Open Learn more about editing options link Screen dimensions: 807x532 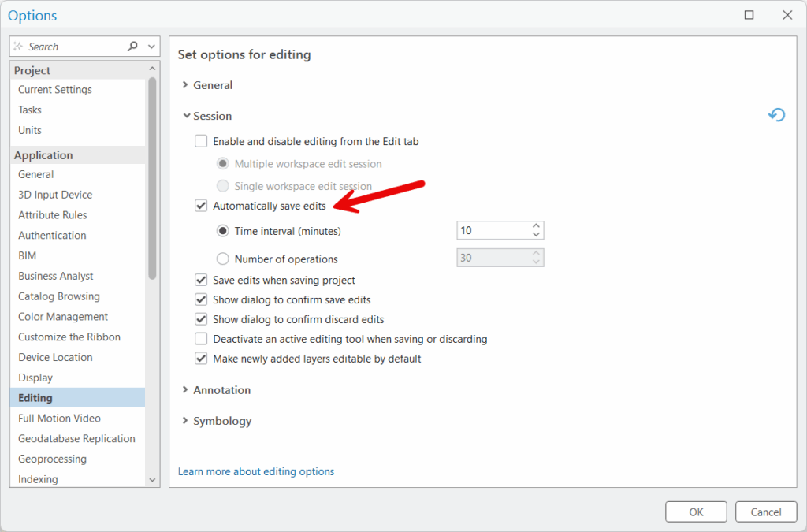(x=256, y=471)
